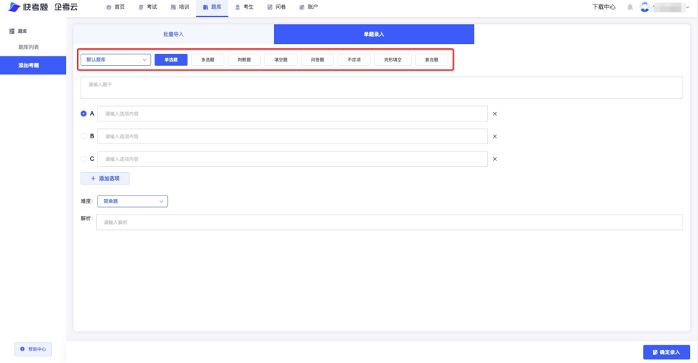Select 添加考题 in the sidebar
This screenshot has height=363, width=698.
click(x=33, y=65)
